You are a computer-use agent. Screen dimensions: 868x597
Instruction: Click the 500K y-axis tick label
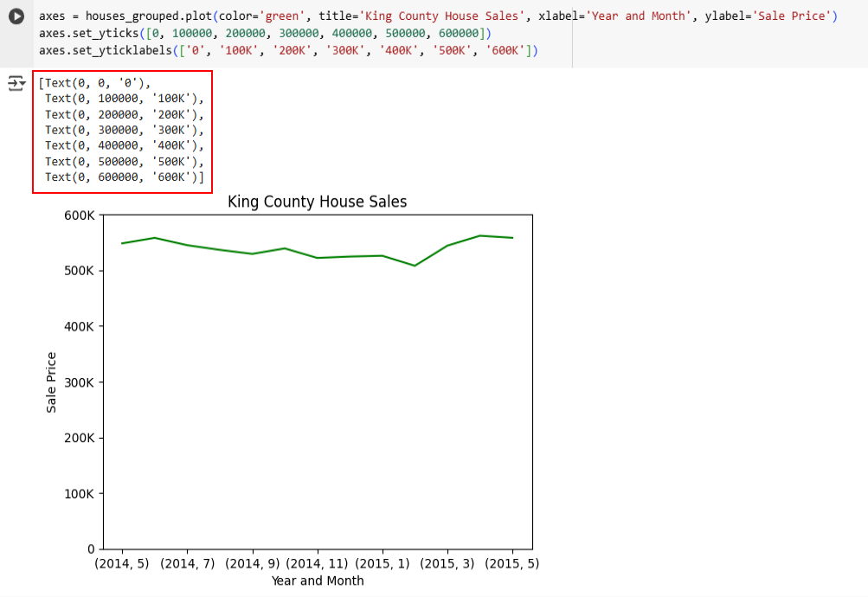[x=79, y=271]
